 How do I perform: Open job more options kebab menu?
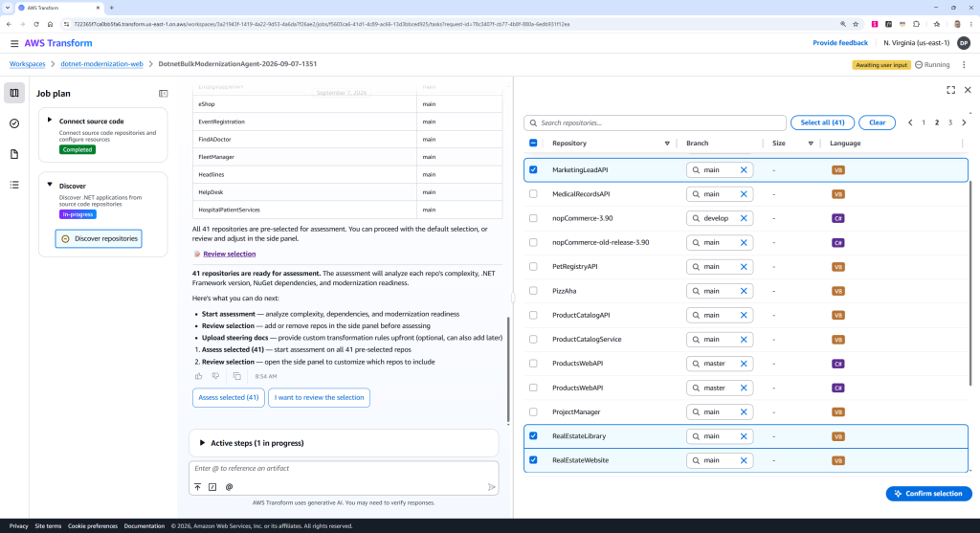[964, 65]
